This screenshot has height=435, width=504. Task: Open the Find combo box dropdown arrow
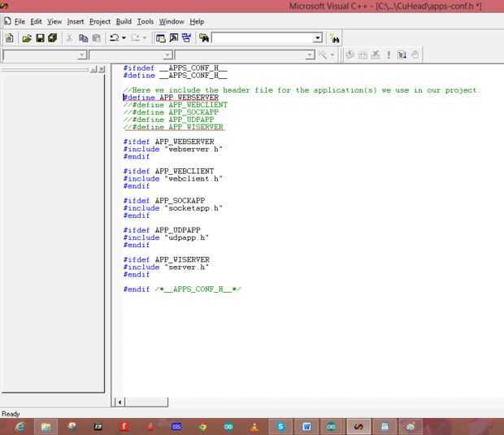pyautogui.click(x=318, y=38)
